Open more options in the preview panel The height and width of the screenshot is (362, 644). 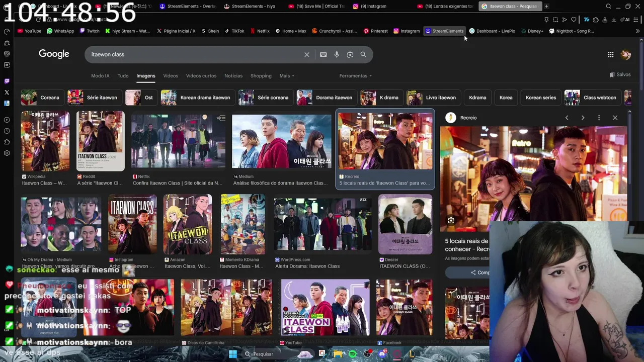point(599,118)
